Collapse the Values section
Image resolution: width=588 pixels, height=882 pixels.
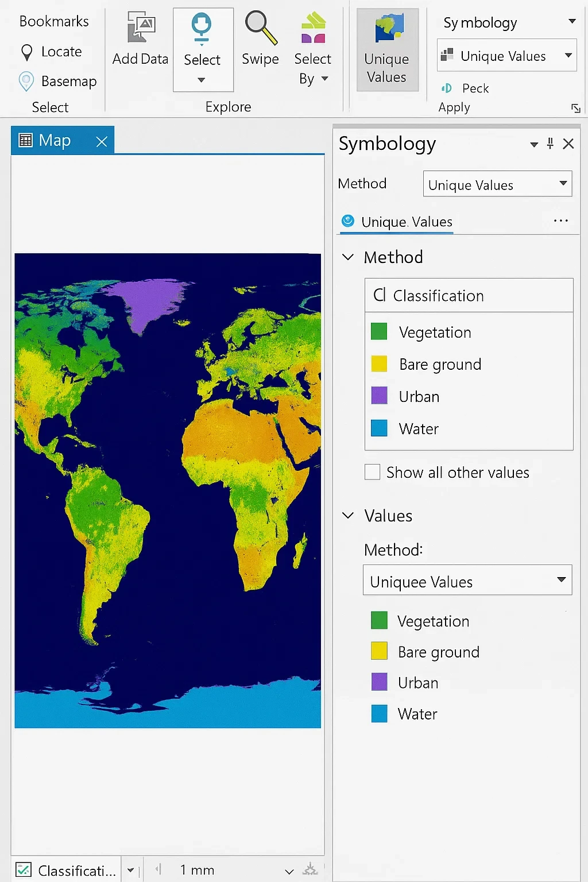(348, 515)
